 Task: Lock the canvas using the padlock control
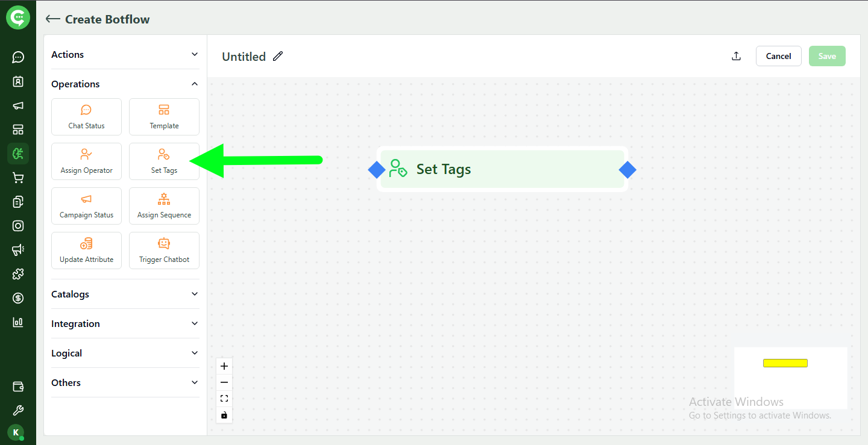(224, 415)
